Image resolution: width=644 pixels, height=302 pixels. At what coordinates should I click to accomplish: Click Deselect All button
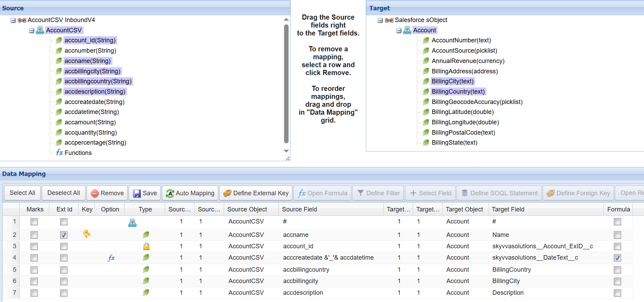coord(63,193)
